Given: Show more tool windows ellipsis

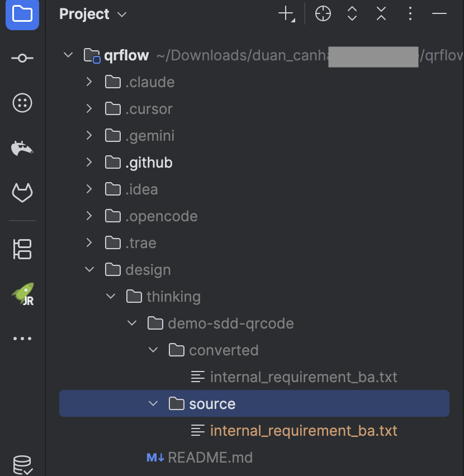Looking at the screenshot, I should 22,339.
